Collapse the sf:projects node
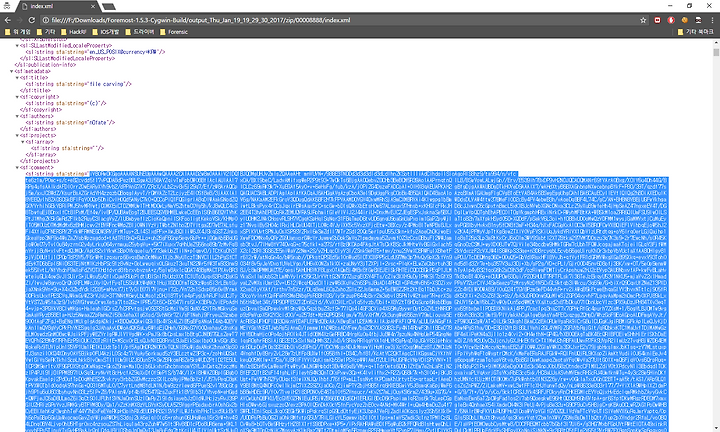Screen dimensions: 720x432 coord(17,136)
